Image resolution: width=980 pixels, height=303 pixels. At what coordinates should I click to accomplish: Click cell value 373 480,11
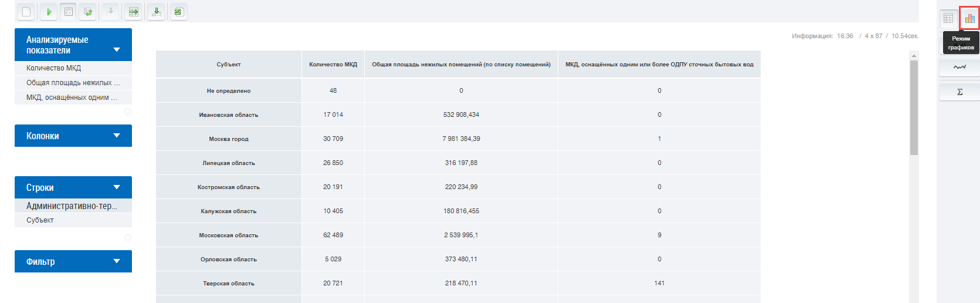pos(461,259)
